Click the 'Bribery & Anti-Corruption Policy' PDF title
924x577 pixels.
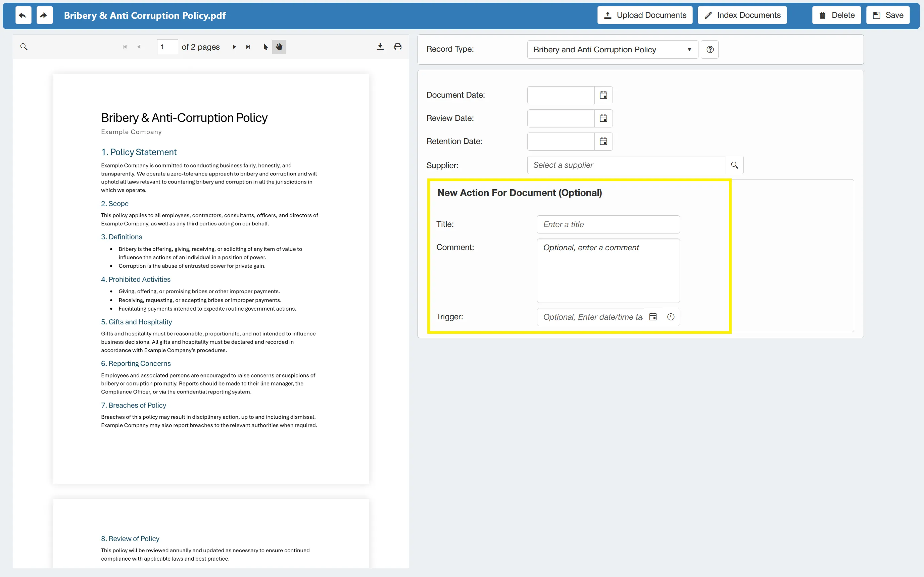(x=184, y=117)
